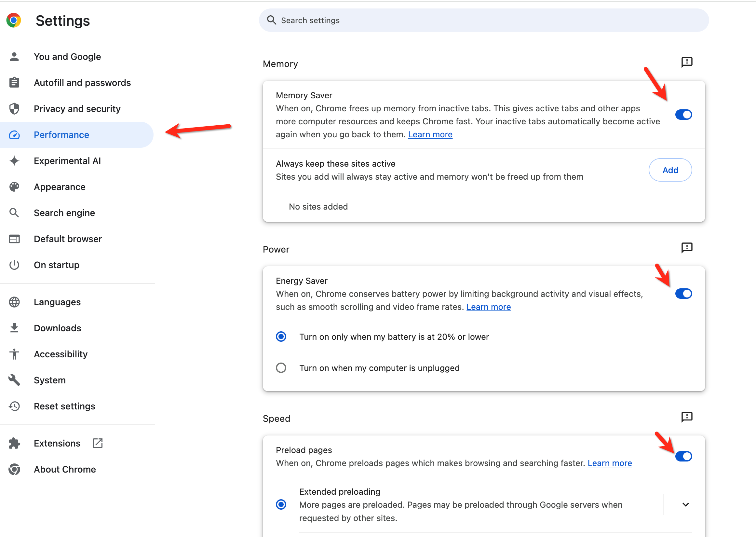
Task: Open the Appearance settings section
Action: tap(60, 187)
